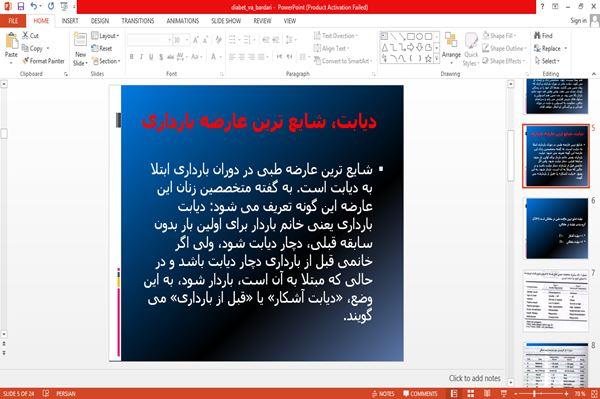This screenshot has height=399, width=600.
Task: Click Increase Font Size icon
Action: [x=196, y=40]
